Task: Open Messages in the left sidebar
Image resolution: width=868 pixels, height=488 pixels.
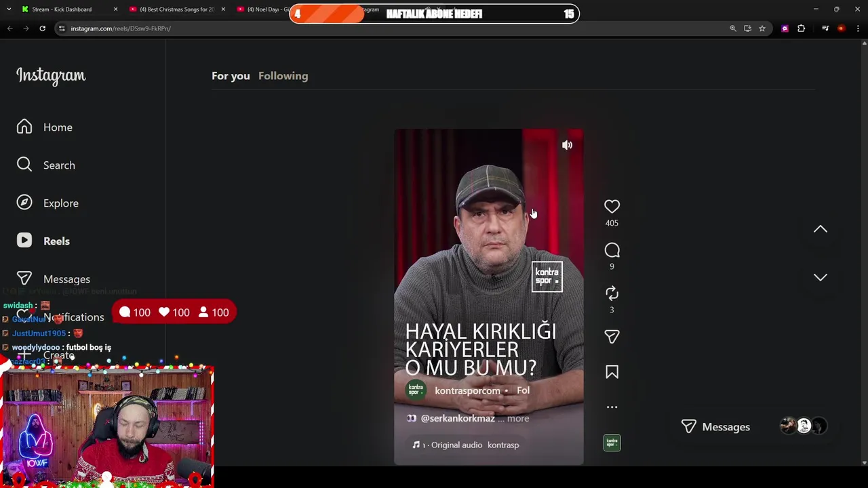Action: (54, 279)
